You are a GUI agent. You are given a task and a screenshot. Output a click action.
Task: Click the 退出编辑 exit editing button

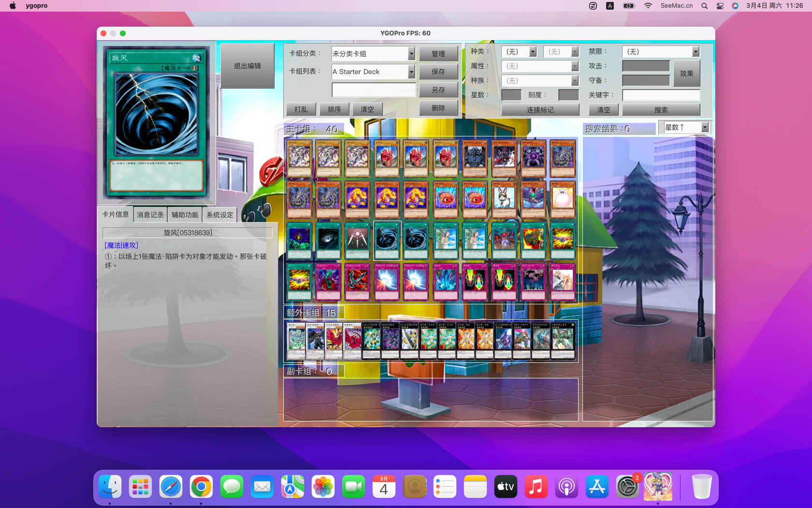point(247,66)
